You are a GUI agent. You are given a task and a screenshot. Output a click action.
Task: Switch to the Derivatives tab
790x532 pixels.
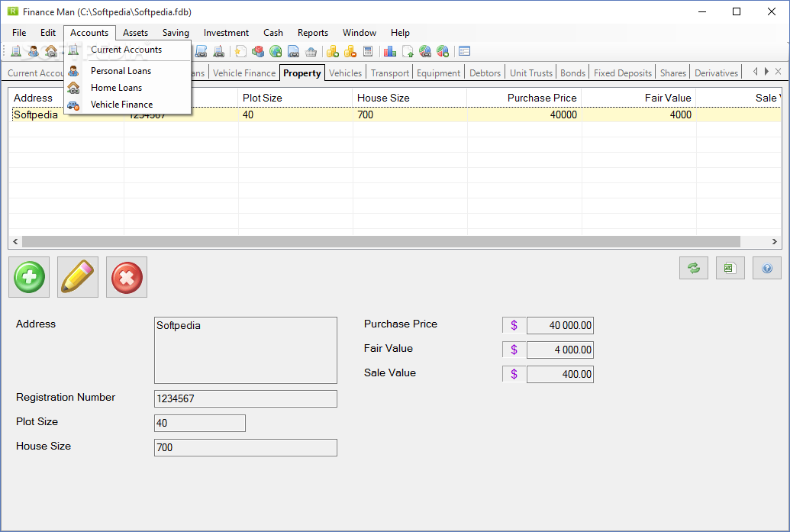point(716,73)
